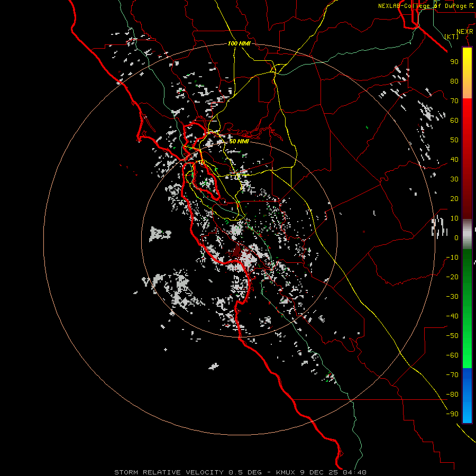Select the -40 value on the velocity scale
This screenshot has height=476, width=476.
(452, 316)
